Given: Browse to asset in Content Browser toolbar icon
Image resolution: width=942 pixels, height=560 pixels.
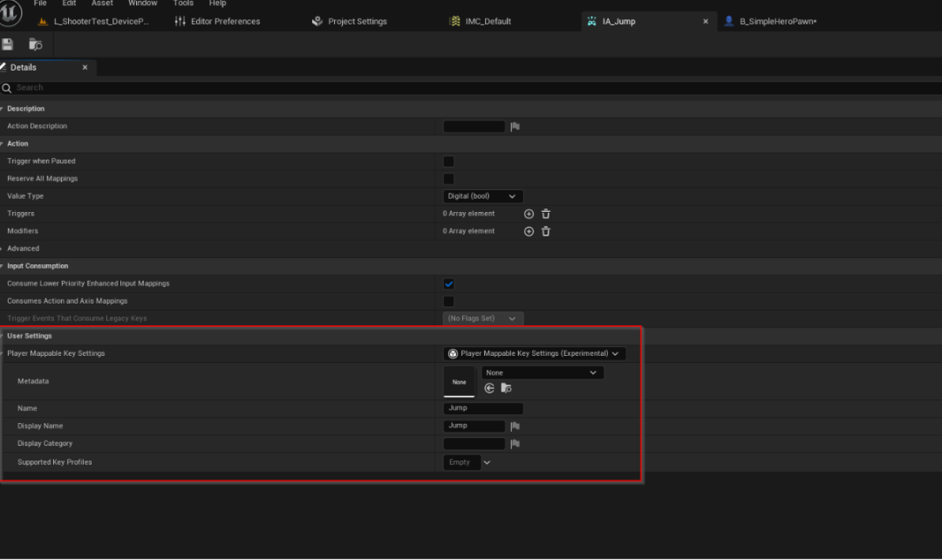Looking at the screenshot, I should coord(36,44).
